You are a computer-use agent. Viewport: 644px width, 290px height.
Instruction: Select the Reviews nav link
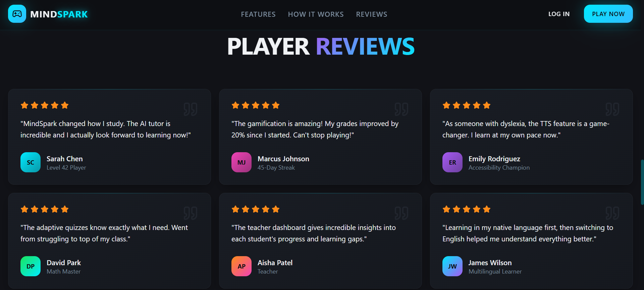pos(372,14)
